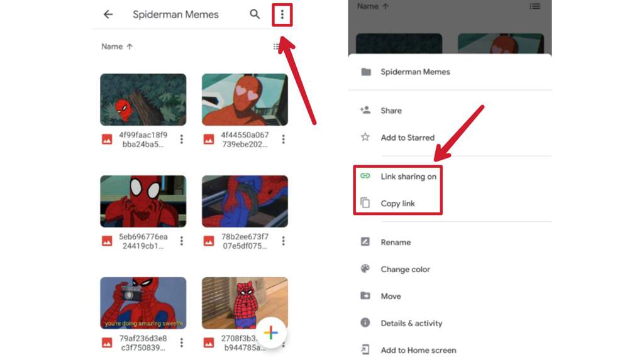This screenshot has width=644, height=362.
Task: Click the green link icon
Action: pyautogui.click(x=365, y=176)
